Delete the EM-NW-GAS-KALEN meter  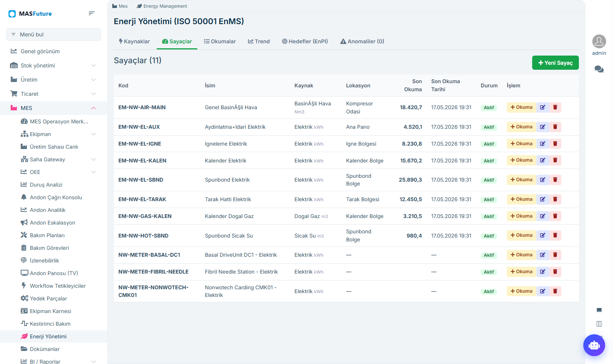(x=555, y=216)
